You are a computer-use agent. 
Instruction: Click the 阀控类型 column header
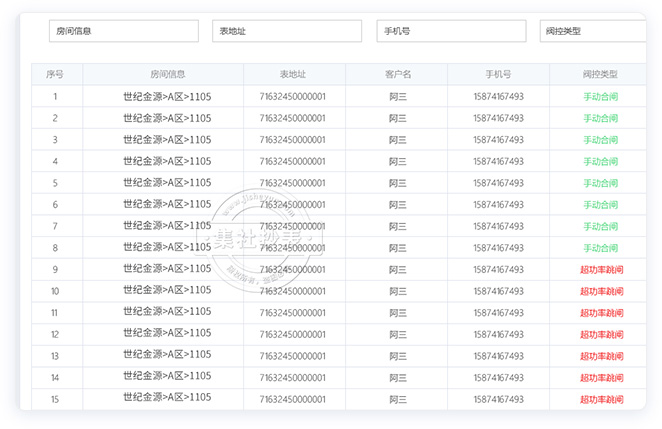pos(600,74)
